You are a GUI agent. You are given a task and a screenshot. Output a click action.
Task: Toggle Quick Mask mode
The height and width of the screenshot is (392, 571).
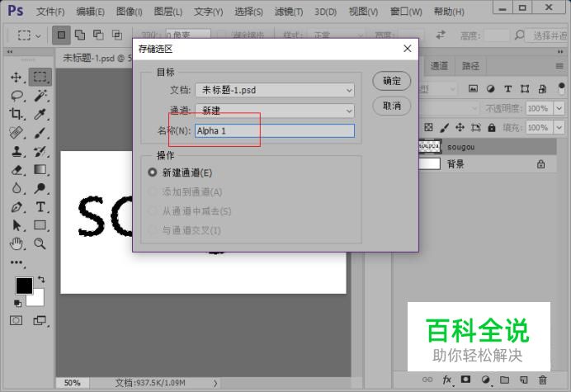pos(16,320)
